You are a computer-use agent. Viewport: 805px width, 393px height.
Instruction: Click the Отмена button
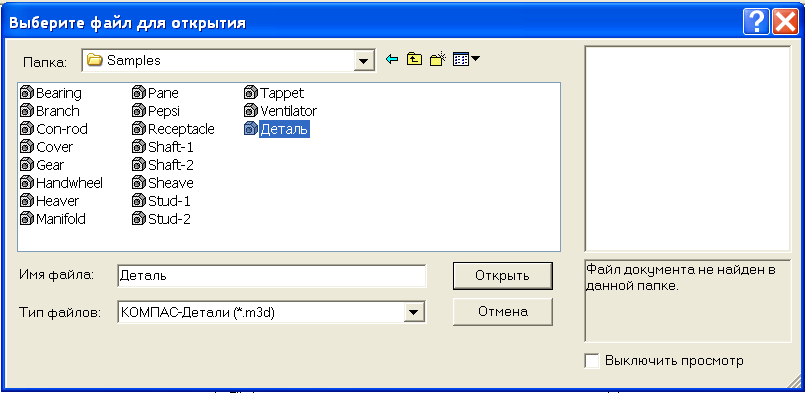(x=503, y=311)
